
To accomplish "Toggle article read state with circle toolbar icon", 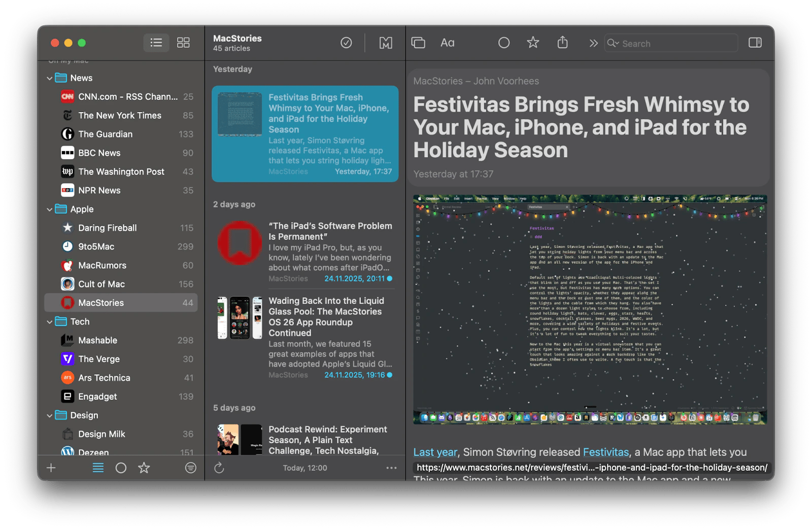I will [503, 43].
